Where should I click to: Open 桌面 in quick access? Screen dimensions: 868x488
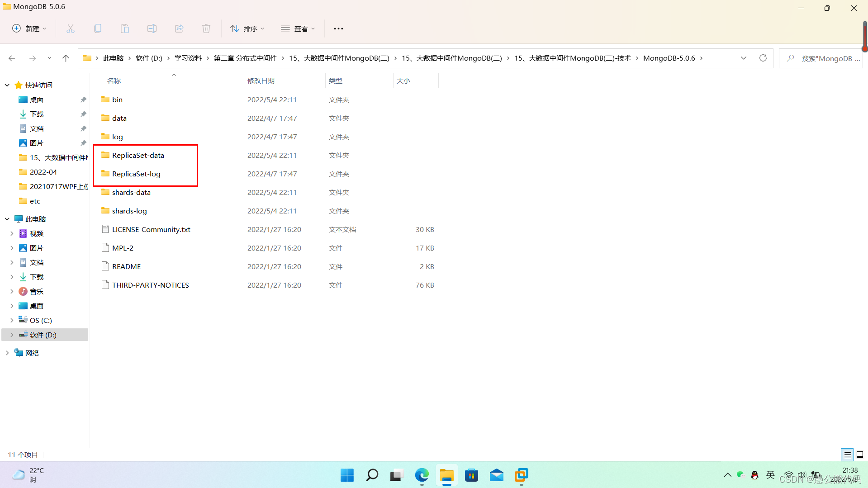coord(37,99)
